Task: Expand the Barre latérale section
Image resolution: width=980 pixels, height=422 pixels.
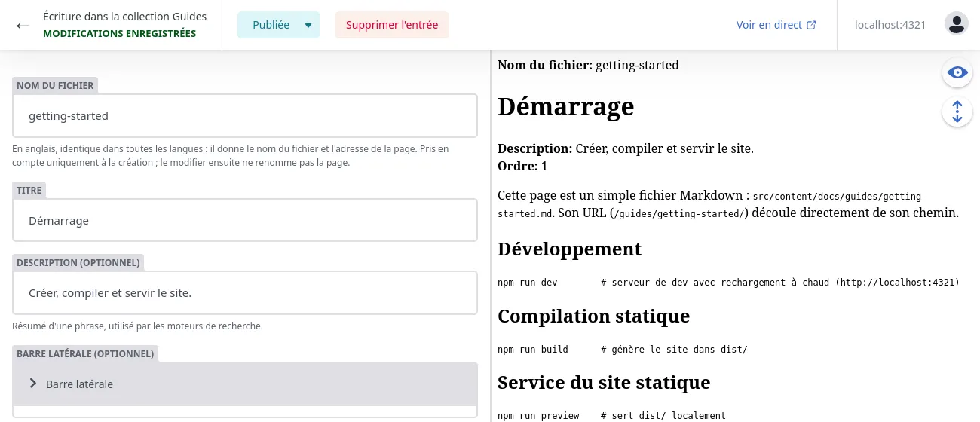Action: point(245,384)
